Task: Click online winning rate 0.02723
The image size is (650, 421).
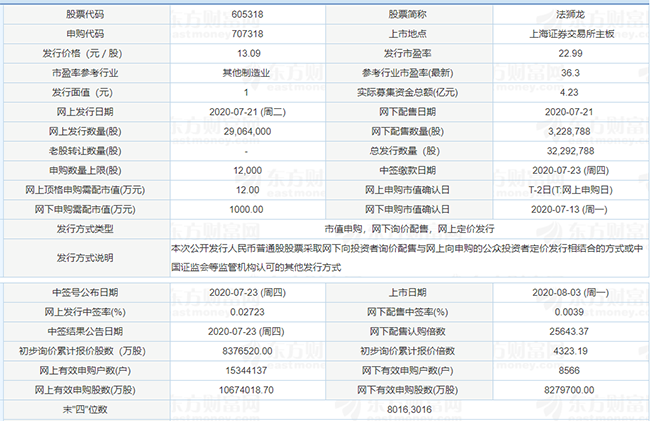Action: point(247,312)
